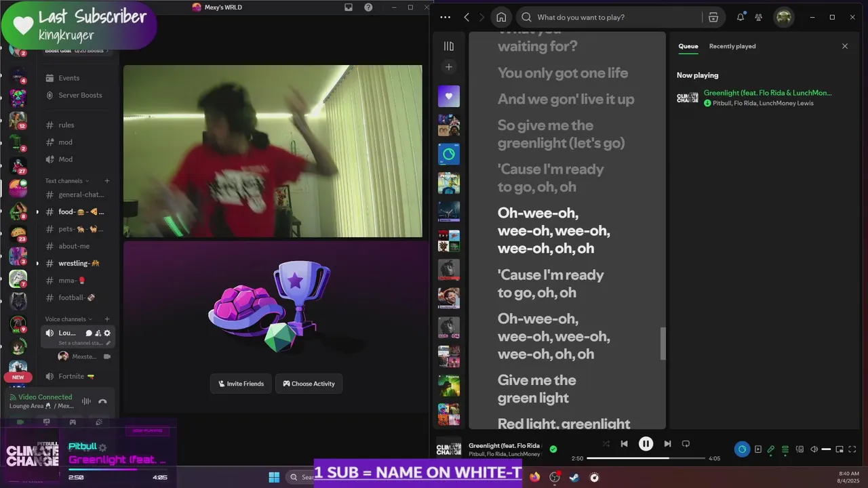Open Spotify Browse icon in search bar
Screen dimensions: 868x488
click(713, 17)
